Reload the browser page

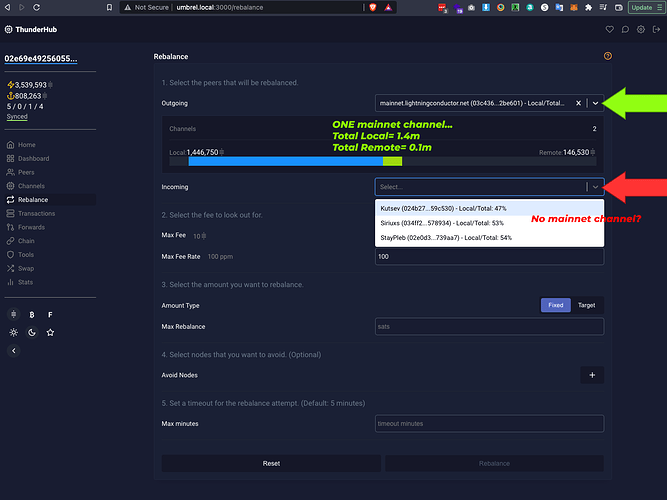(x=37, y=7)
